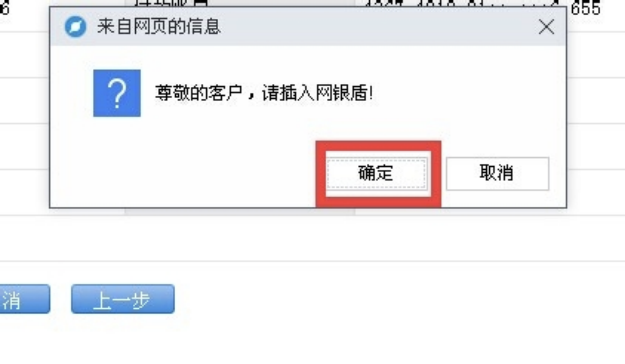The image size is (625, 364).
Task: Click the message text 尊敬的客户，请插入网银盾!
Action: (x=264, y=93)
